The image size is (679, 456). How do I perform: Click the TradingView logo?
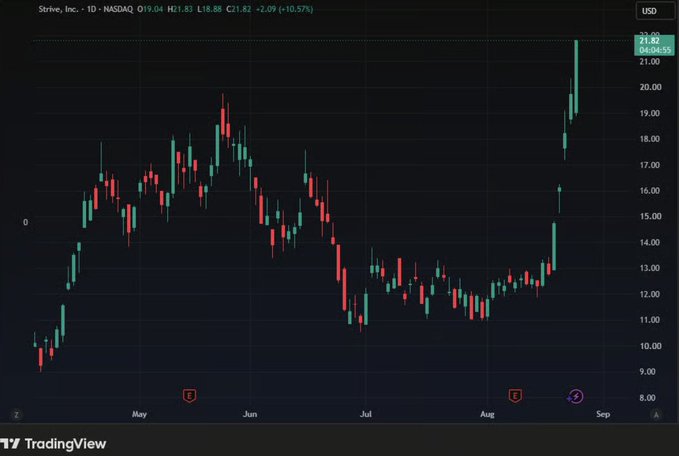tap(53, 444)
